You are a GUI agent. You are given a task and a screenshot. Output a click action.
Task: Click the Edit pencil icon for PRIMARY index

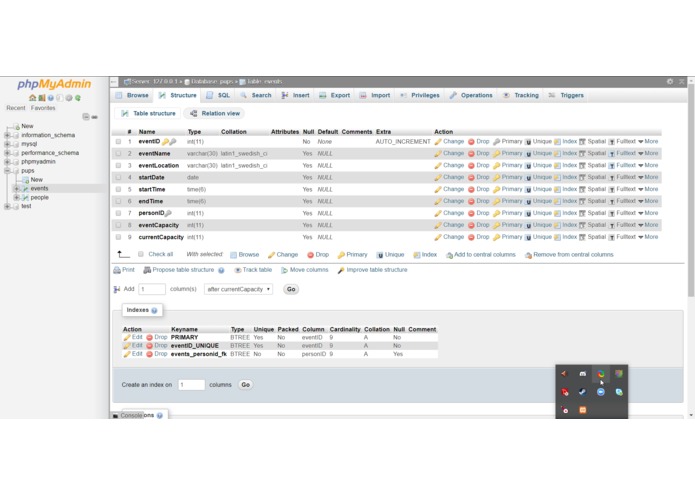pos(127,338)
